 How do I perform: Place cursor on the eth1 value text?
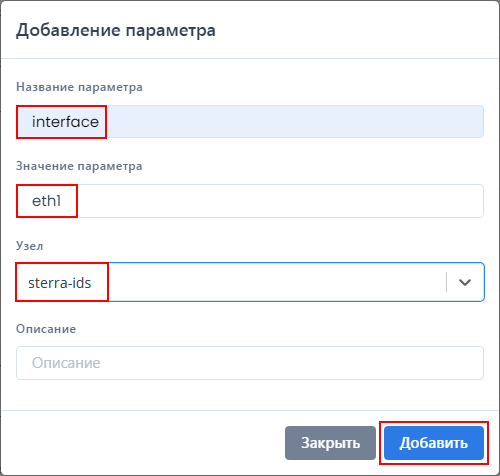click(x=46, y=201)
